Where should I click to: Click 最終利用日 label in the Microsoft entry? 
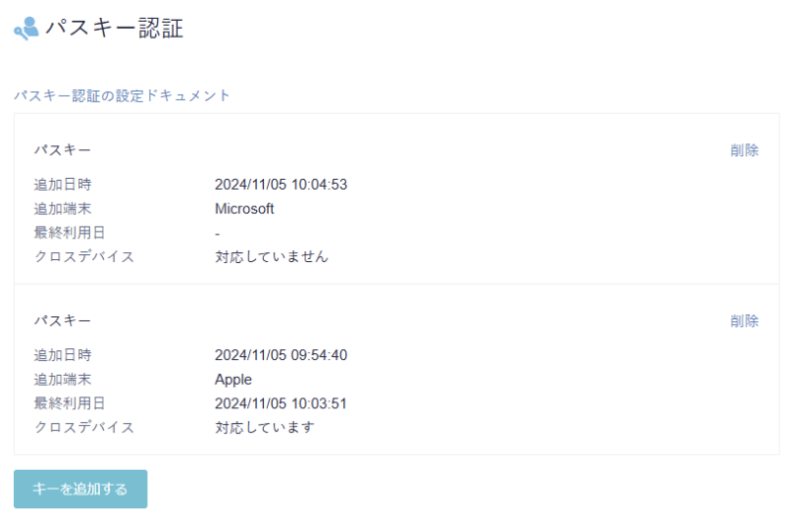point(69,233)
